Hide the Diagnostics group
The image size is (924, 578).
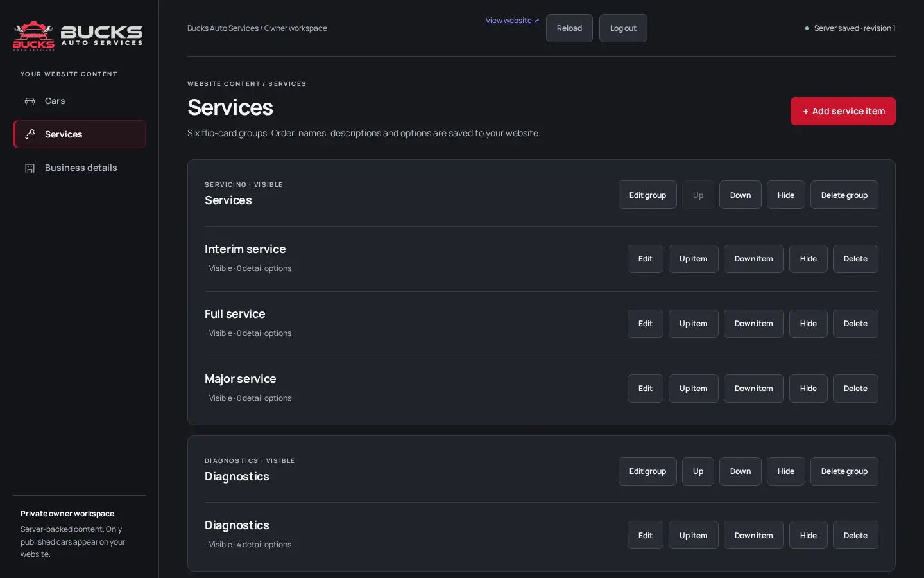(786, 471)
